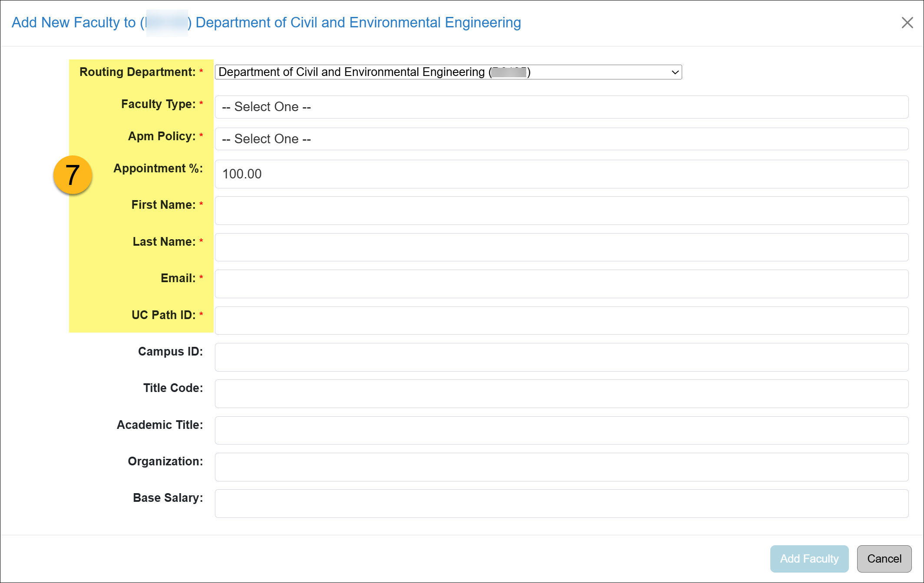924x583 pixels.
Task: Click the Organization input field
Action: tap(561, 467)
